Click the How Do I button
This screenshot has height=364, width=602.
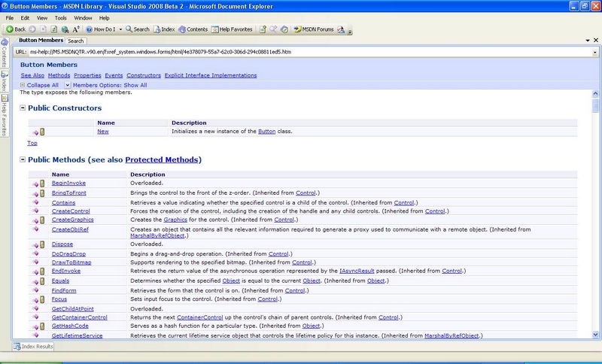coord(99,29)
